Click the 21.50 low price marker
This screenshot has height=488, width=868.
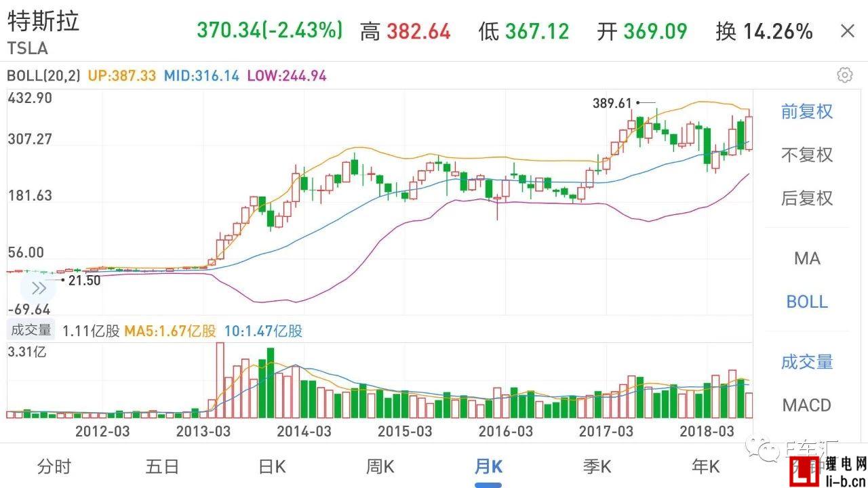pos(84,280)
